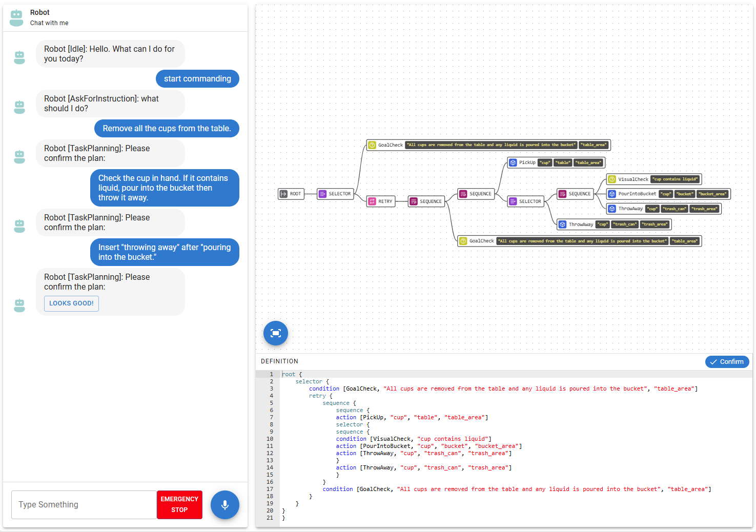The image size is (756, 532).
Task: Click the Robot avatar in chat header
Action: (17, 17)
